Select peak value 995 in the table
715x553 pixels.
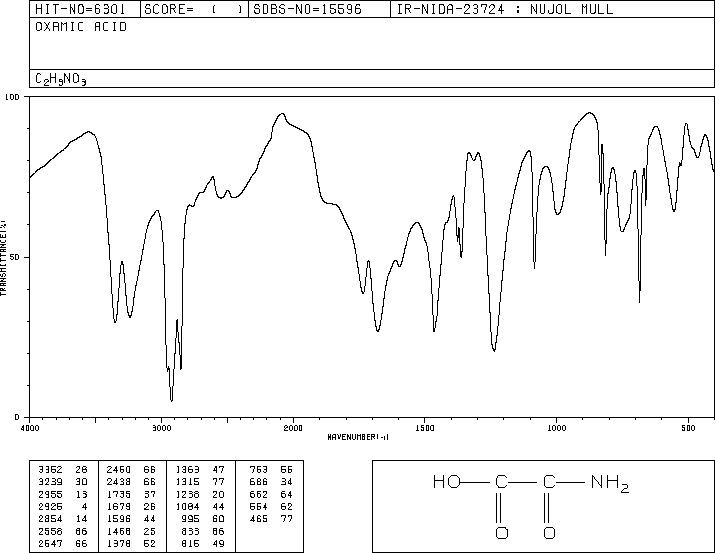pos(190,519)
